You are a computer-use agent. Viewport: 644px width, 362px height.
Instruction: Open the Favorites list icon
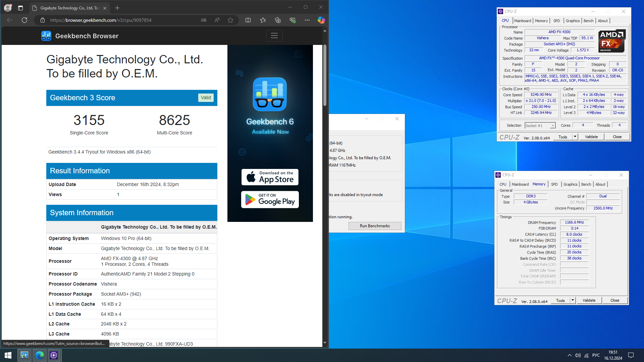(263, 20)
